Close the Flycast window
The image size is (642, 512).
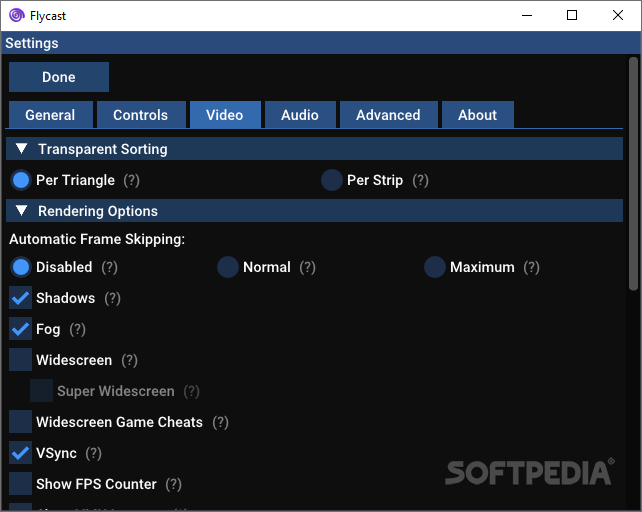tap(618, 16)
